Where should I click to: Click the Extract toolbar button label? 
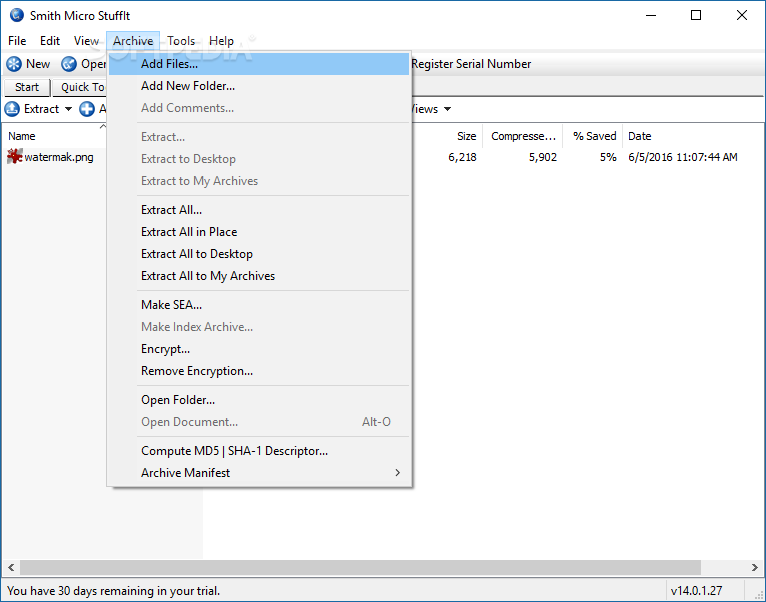42,108
